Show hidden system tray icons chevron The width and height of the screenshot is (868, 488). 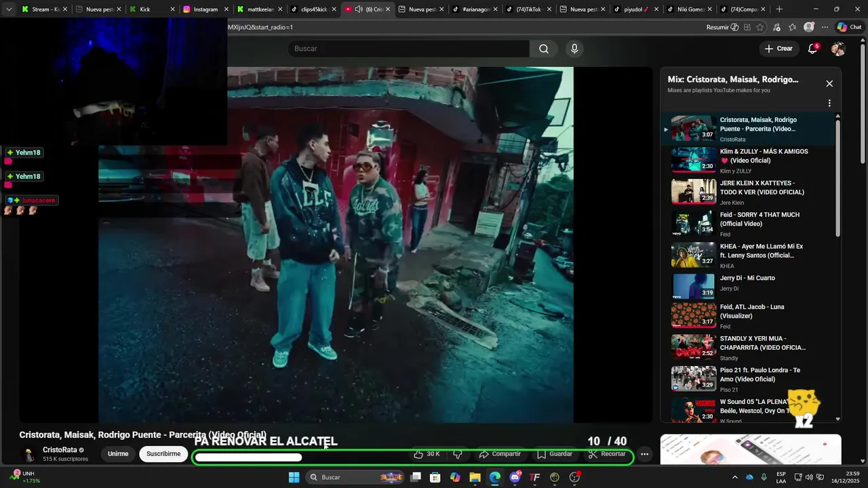coord(734,477)
